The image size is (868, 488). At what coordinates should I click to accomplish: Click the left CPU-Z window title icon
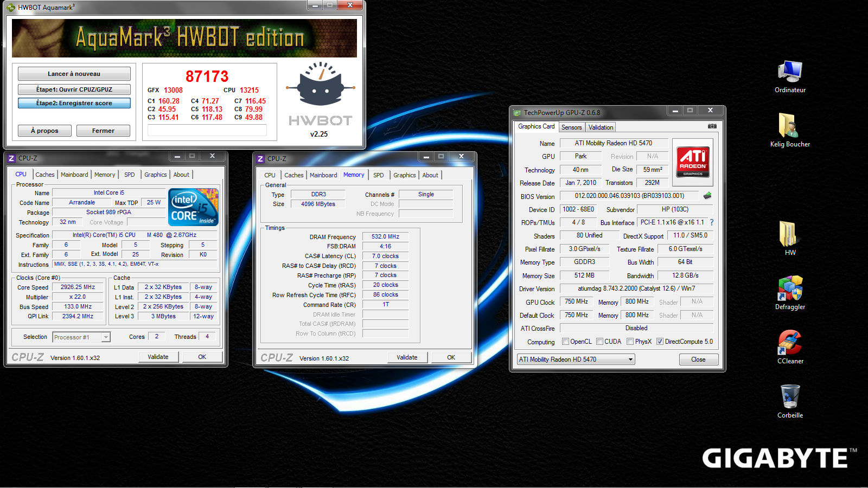pyautogui.click(x=11, y=158)
